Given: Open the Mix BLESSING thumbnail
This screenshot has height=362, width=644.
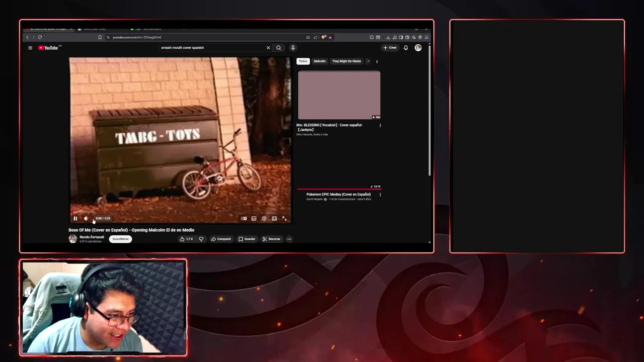Looking at the screenshot, I should (x=339, y=96).
